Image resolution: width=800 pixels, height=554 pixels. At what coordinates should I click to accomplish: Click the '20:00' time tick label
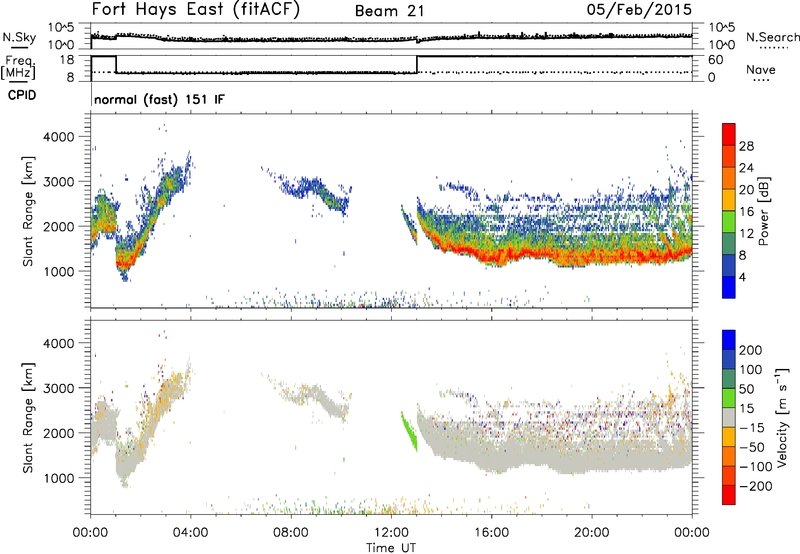point(591,533)
